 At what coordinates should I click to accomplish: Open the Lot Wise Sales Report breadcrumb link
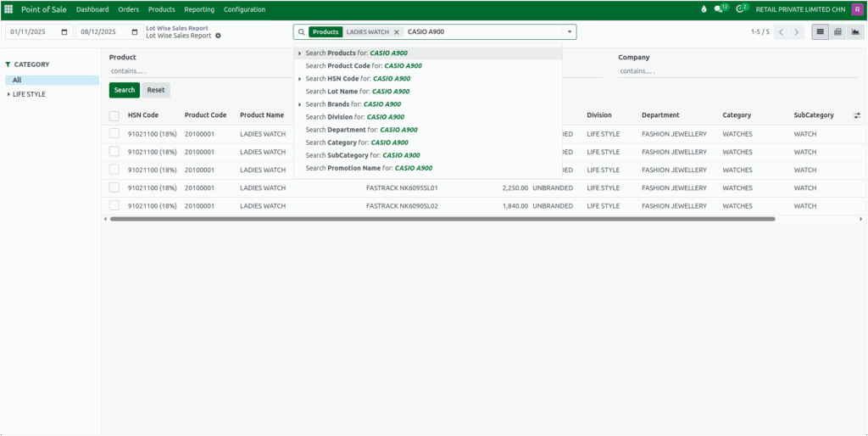[177, 28]
